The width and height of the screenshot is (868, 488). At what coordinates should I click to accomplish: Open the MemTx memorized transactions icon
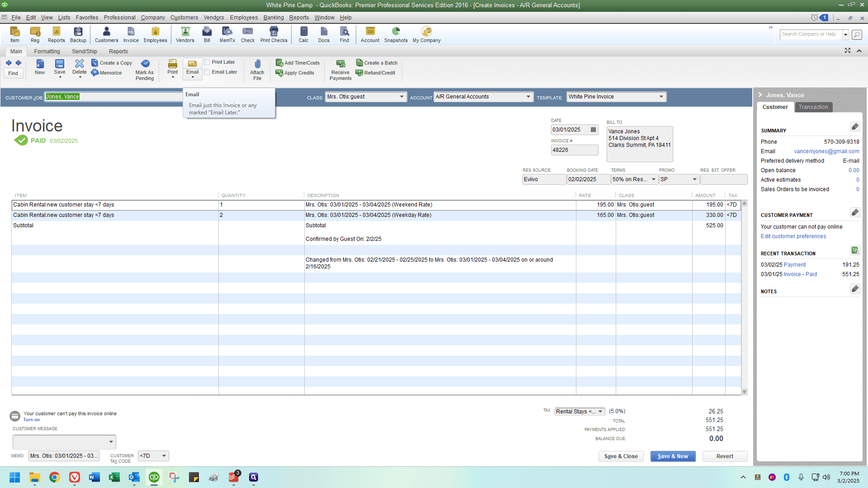pos(227,34)
